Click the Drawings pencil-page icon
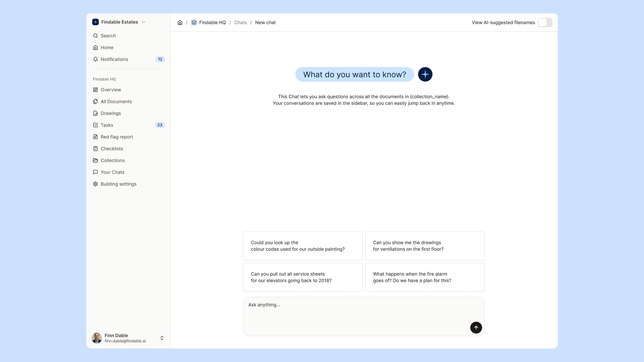This screenshot has height=362, width=644. [x=95, y=113]
